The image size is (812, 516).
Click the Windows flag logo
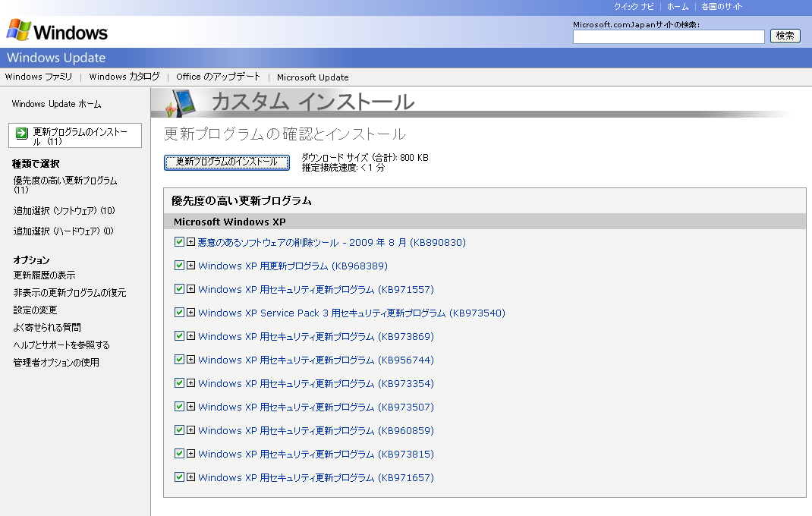[19, 30]
